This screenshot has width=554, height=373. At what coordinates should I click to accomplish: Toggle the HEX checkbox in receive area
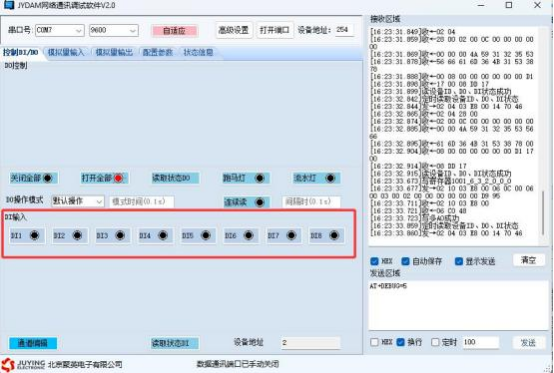coord(375,261)
